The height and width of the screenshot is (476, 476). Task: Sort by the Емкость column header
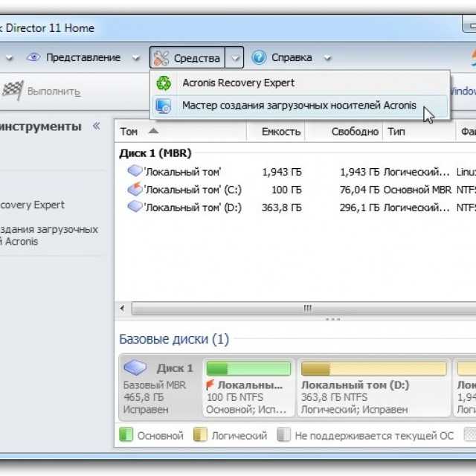point(276,132)
